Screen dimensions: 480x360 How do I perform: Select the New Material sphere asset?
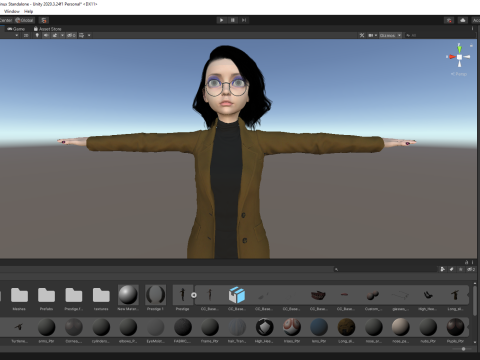click(128, 299)
